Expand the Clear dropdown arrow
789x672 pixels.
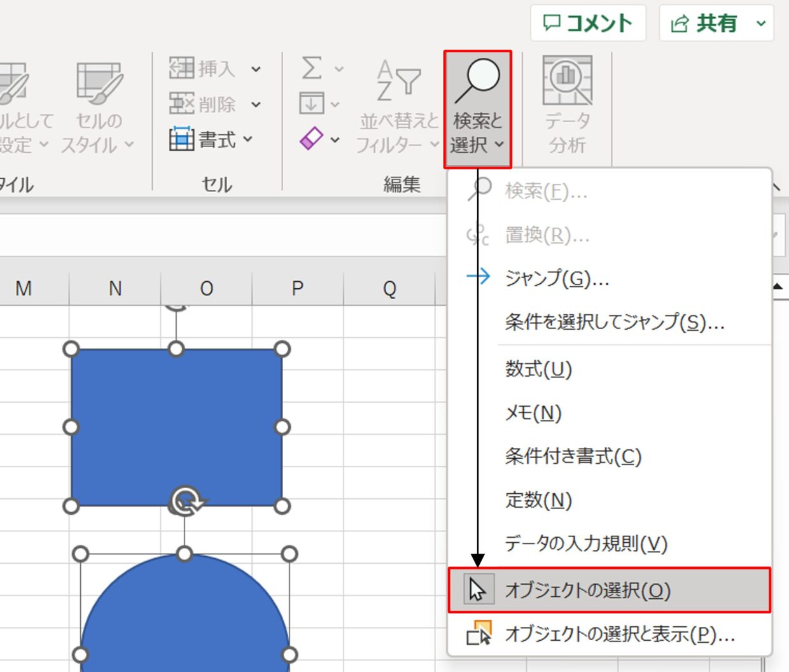coord(335,139)
